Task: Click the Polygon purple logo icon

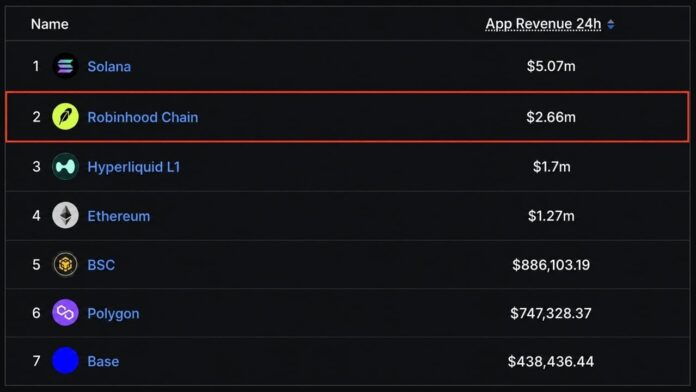Action: pyautogui.click(x=65, y=313)
